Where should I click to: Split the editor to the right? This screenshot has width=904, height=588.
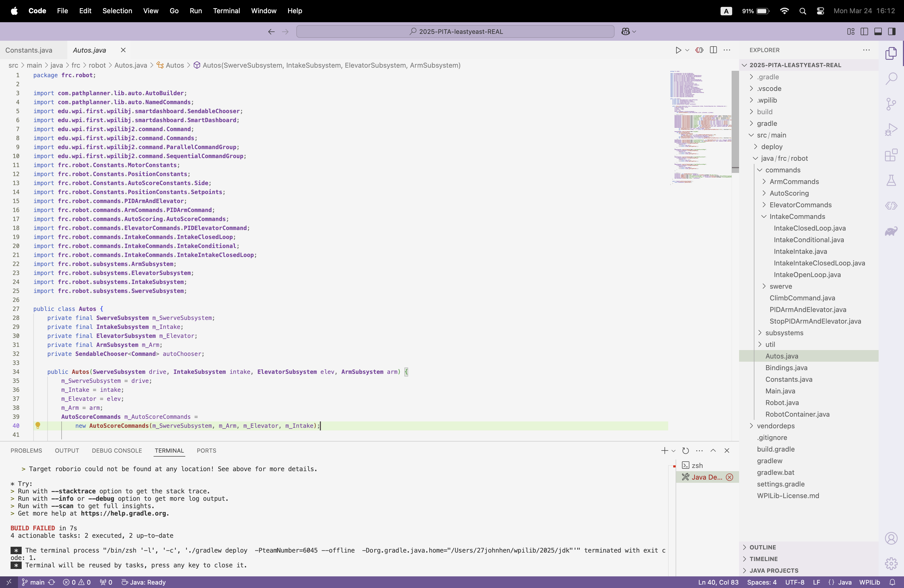pos(713,50)
